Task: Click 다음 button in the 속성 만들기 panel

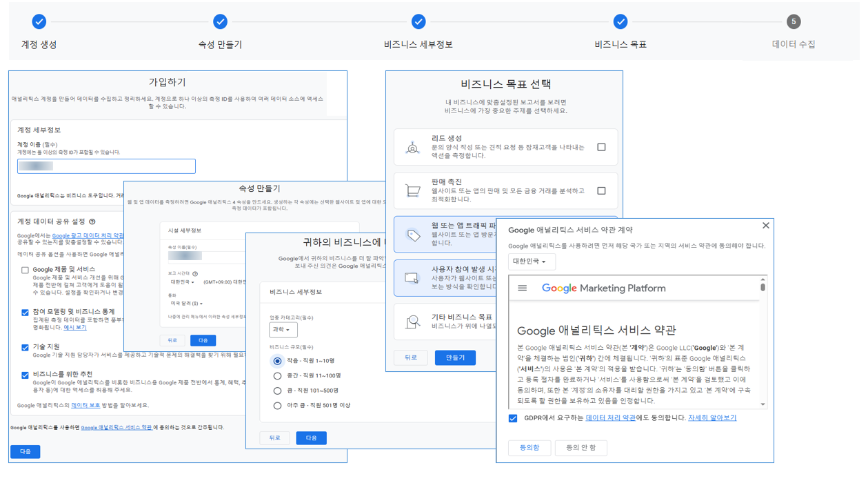Action: click(203, 340)
